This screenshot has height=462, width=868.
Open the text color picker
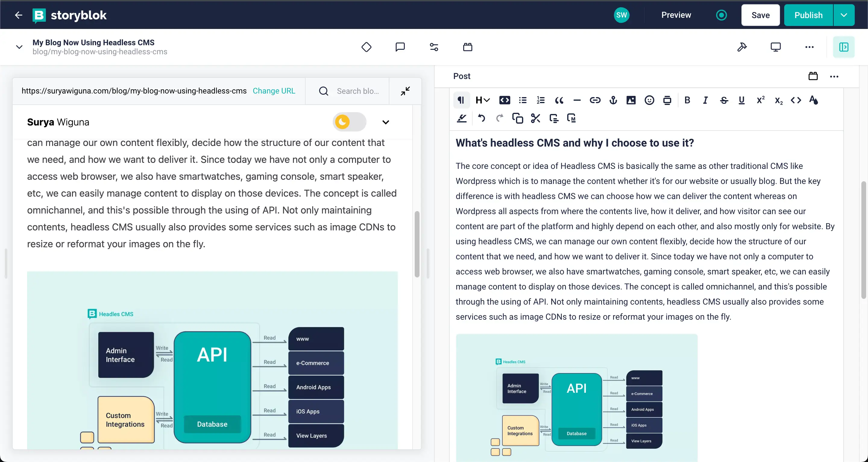(x=814, y=100)
